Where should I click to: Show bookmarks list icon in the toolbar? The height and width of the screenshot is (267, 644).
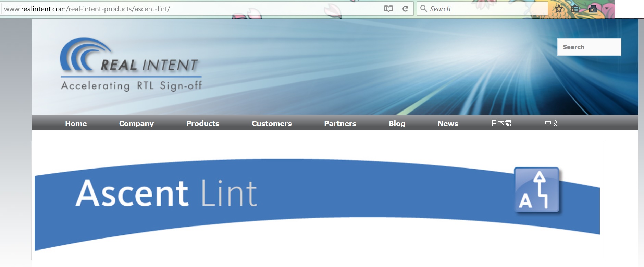pyautogui.click(x=575, y=9)
